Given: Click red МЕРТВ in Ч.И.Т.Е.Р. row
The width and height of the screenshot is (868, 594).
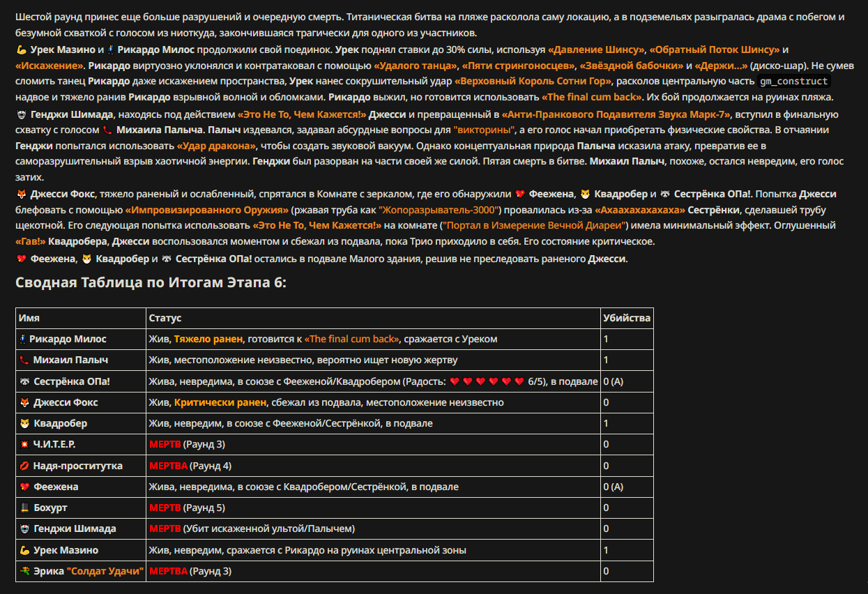Looking at the screenshot, I should click(x=165, y=444).
